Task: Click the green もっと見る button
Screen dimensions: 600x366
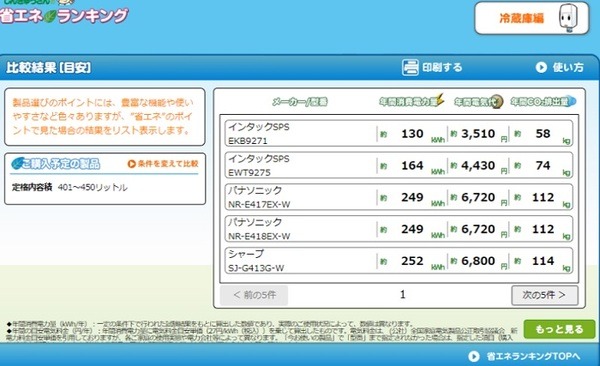Action: (x=559, y=329)
